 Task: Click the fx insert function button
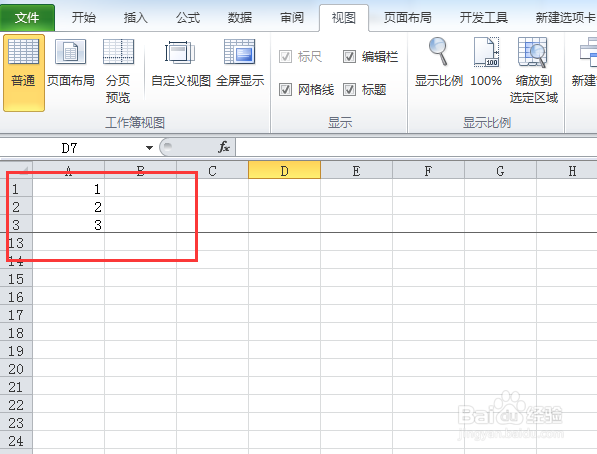point(224,147)
